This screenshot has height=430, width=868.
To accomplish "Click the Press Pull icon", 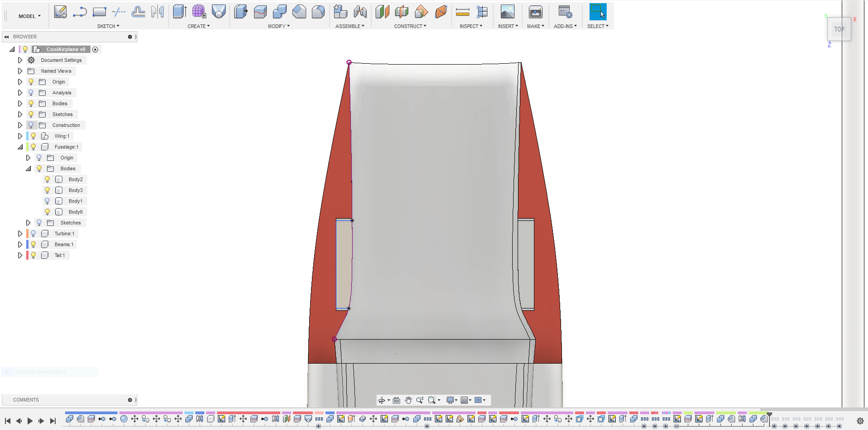I will (241, 12).
